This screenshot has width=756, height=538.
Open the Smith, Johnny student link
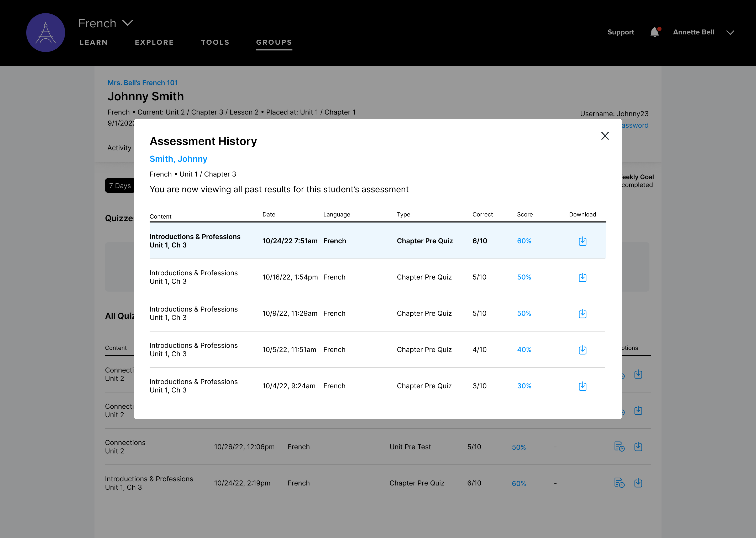coord(178,159)
